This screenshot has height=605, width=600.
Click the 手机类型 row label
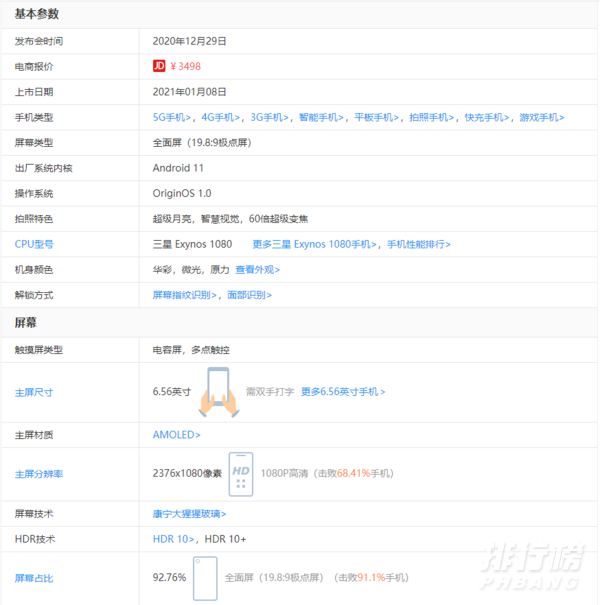(x=34, y=118)
